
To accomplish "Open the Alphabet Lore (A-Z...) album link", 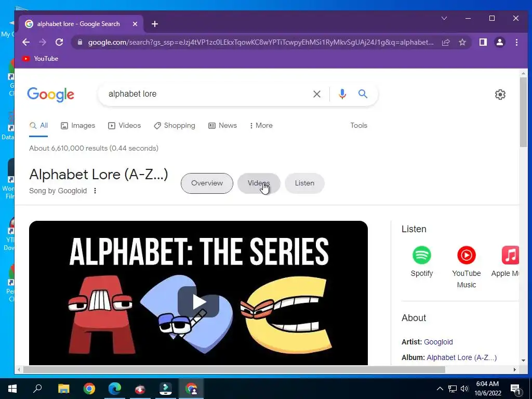I will coord(462,357).
